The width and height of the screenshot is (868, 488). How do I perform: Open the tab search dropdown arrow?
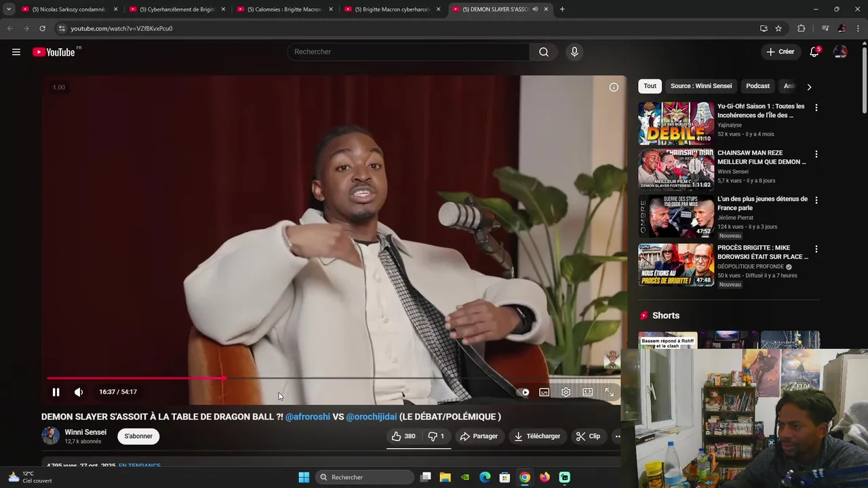8,9
